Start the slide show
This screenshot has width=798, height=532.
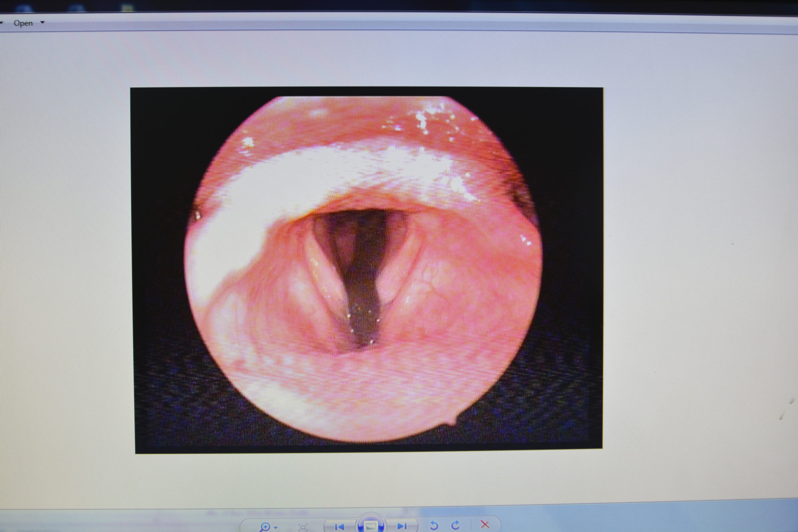coord(371,525)
